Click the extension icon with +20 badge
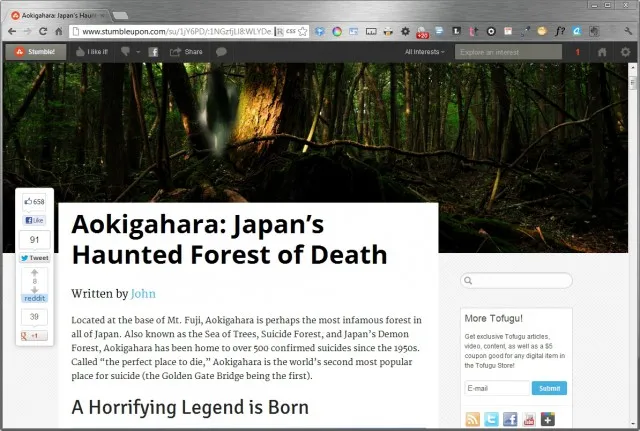 tap(422, 32)
